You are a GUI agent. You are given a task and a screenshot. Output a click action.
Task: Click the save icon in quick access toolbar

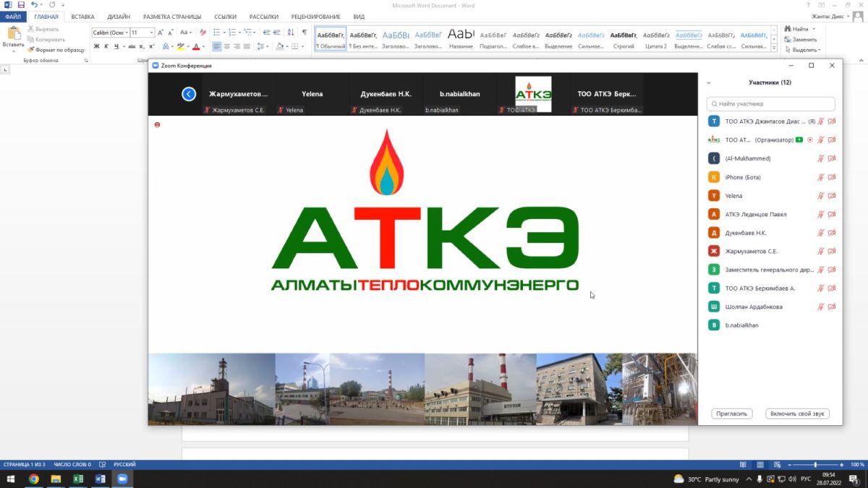tap(21, 5)
